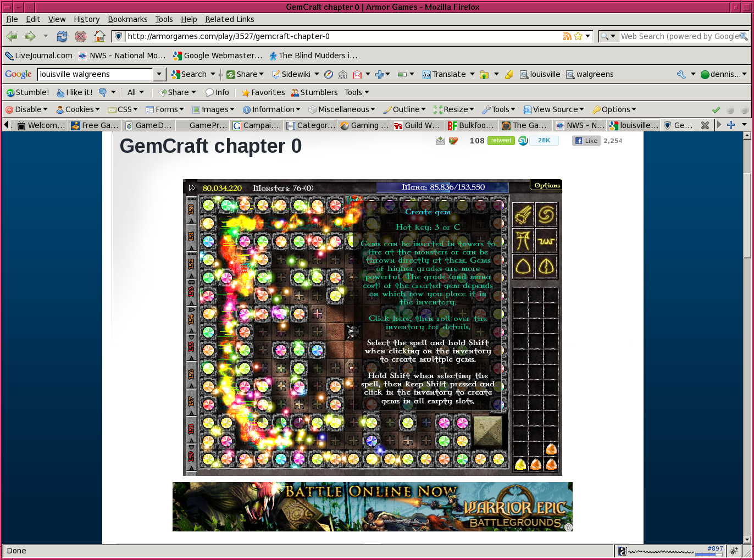Click the blue Mana bar in game
This screenshot has width=754, height=560.
pos(442,187)
